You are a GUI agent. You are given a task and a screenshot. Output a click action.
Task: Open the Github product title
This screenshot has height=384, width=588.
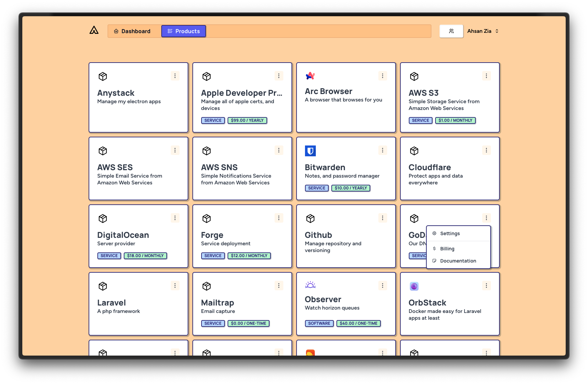click(319, 235)
